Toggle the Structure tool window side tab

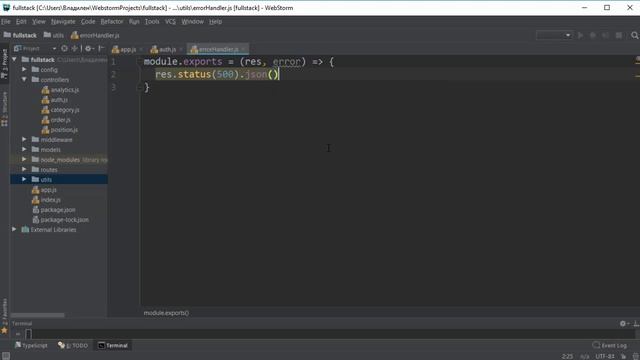click(x=4, y=109)
